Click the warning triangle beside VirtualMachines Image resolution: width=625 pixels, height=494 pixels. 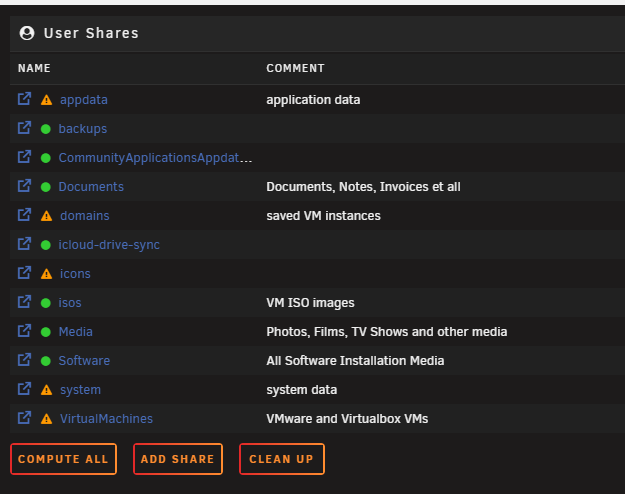47,419
